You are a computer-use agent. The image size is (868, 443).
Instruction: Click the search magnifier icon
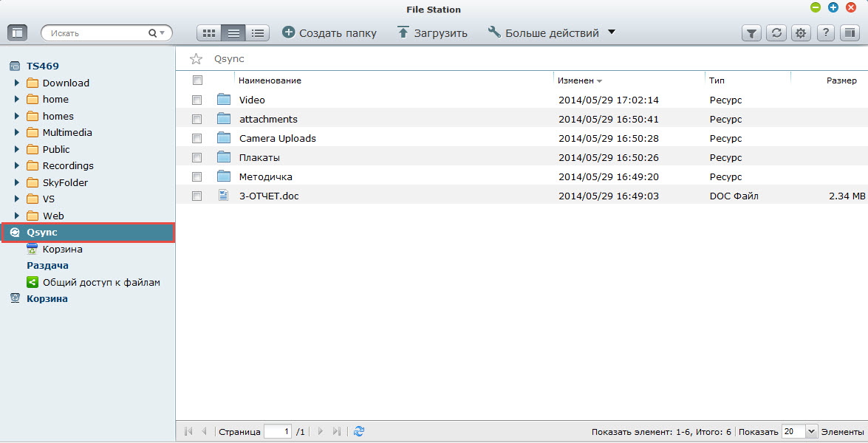[x=152, y=33]
